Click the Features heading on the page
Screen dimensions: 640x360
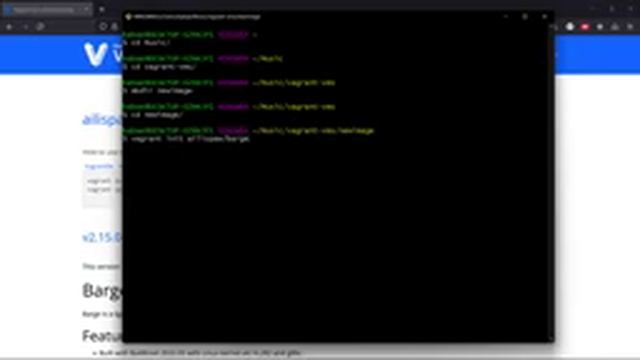tap(102, 336)
